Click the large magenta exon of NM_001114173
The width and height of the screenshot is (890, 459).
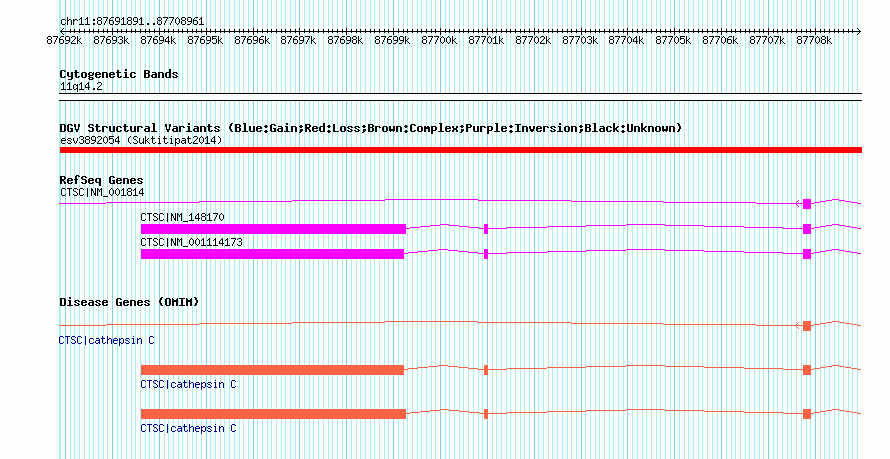click(x=272, y=254)
